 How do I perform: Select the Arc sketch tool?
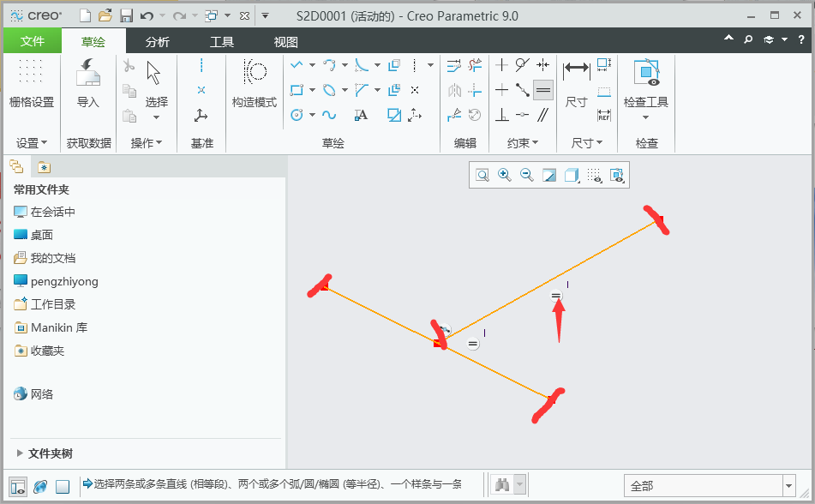coord(329,65)
